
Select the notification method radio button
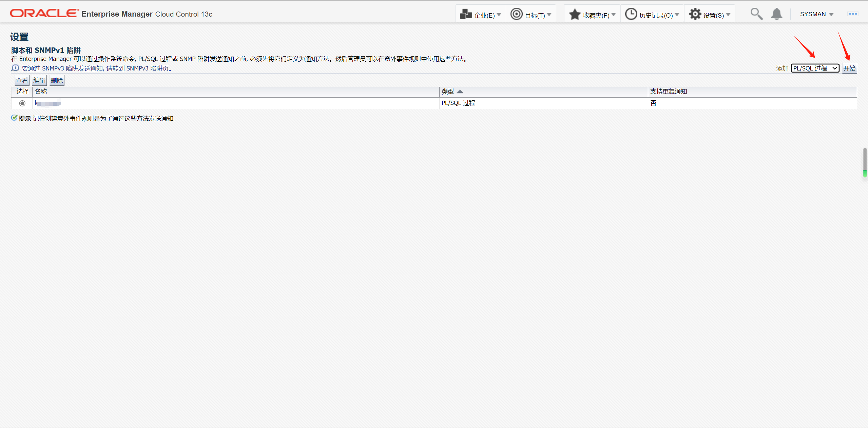22,103
